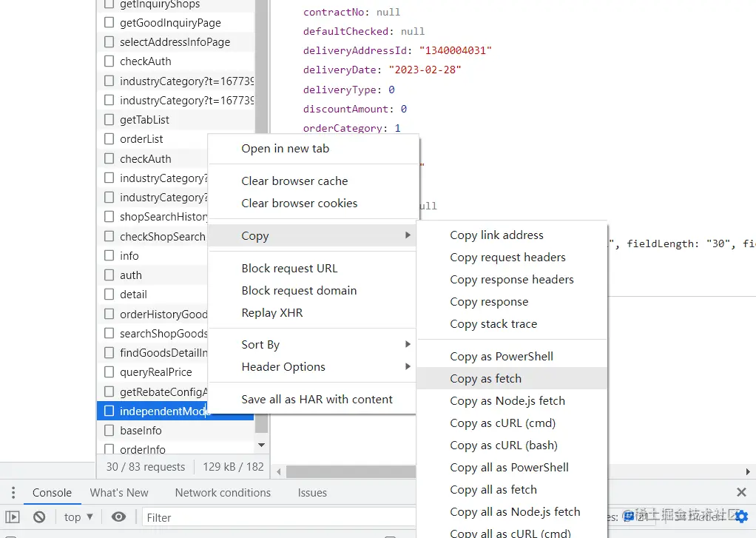Screen dimensions: 756x538
Task: Click the deliveryDate value "2023-02-28"
Action: 425,70
